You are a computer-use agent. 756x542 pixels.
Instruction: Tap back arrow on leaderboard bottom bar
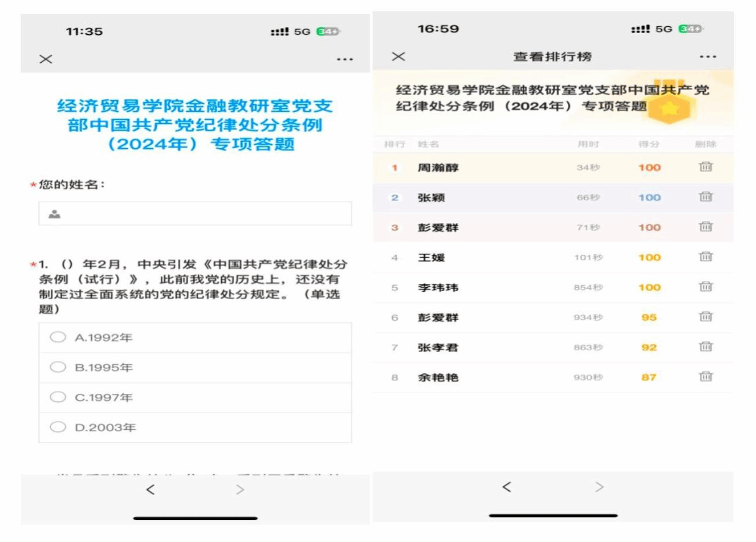[506, 487]
